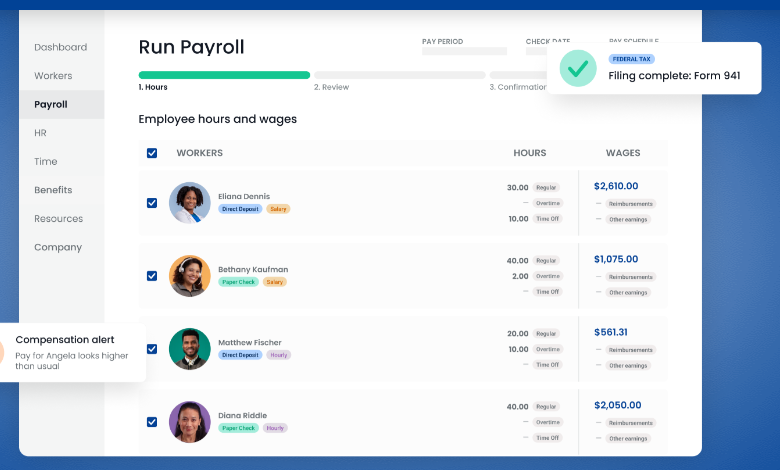This screenshot has height=470, width=780.
Task: Click the Direct Deposit tag for Eliana Dennis
Action: (240, 209)
